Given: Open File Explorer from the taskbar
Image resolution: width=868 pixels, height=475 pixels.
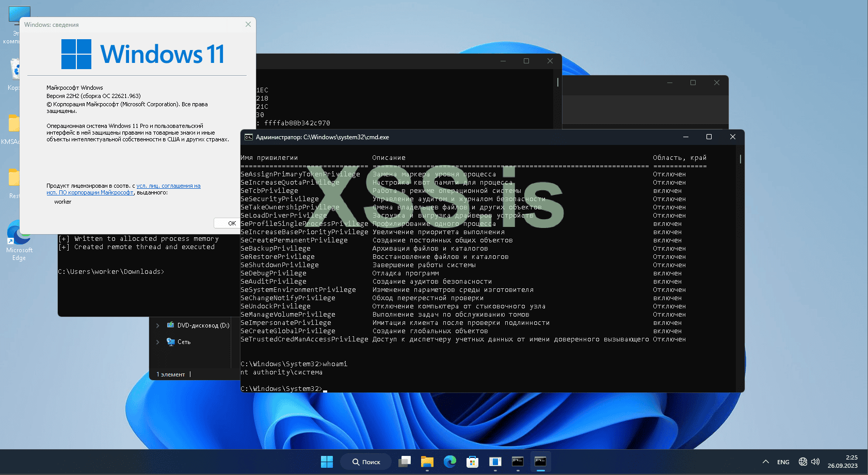Looking at the screenshot, I should (427, 462).
